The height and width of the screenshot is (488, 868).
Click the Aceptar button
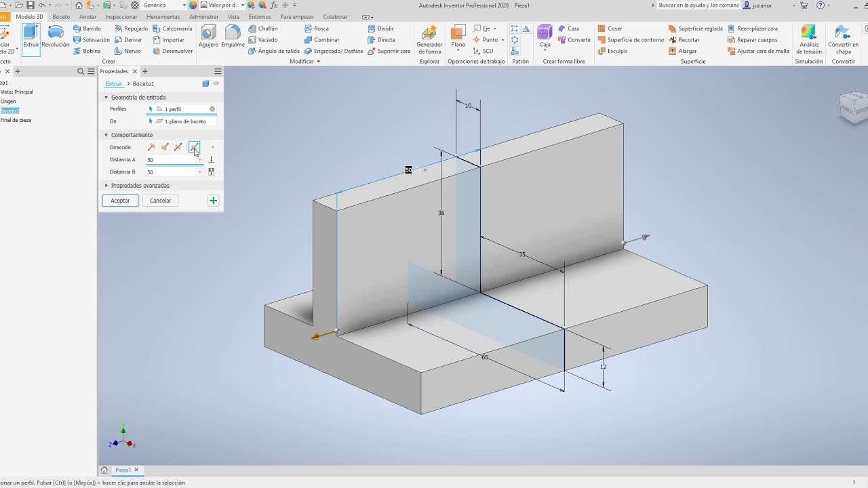[x=120, y=201]
